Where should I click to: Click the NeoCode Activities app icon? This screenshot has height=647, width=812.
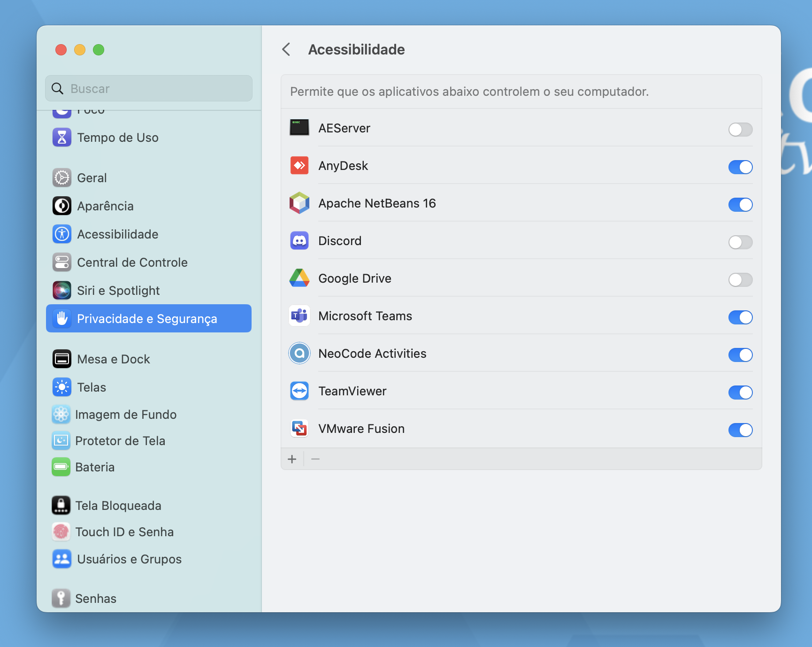299,353
